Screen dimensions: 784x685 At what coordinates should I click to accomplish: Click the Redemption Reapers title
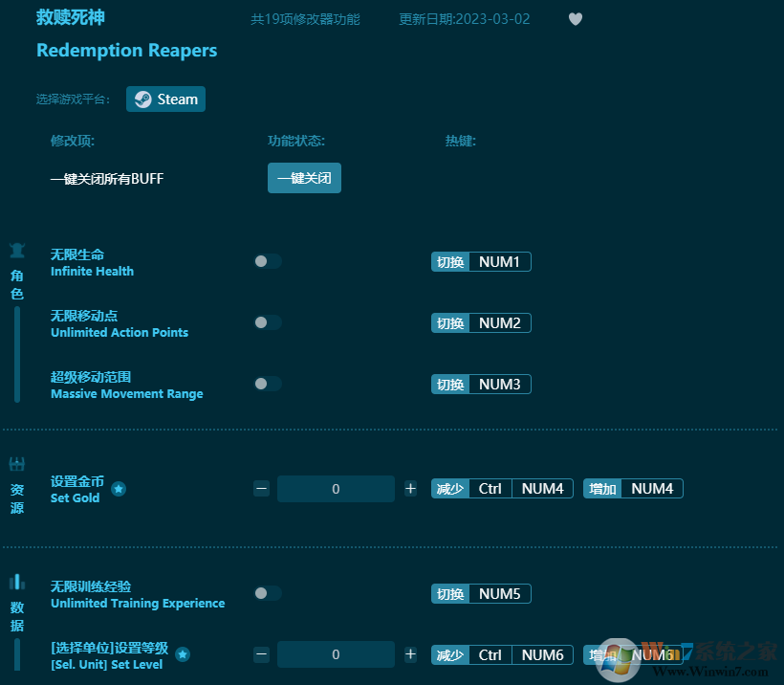(x=127, y=51)
